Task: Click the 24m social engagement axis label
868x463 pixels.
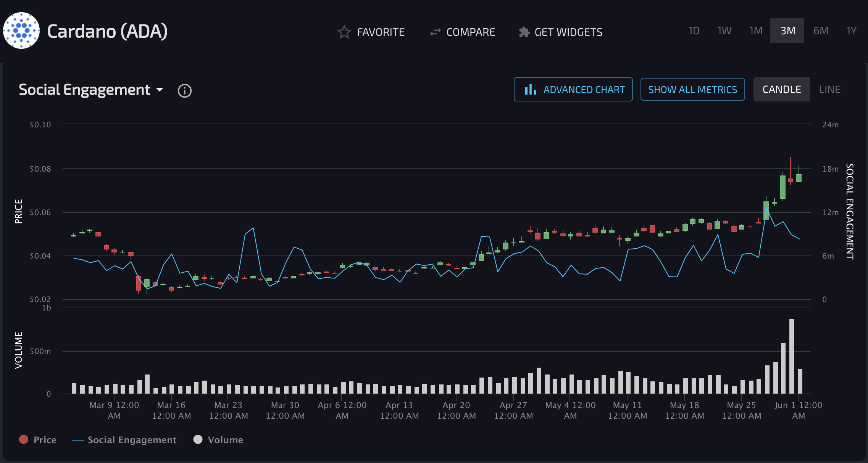Action: (x=830, y=125)
